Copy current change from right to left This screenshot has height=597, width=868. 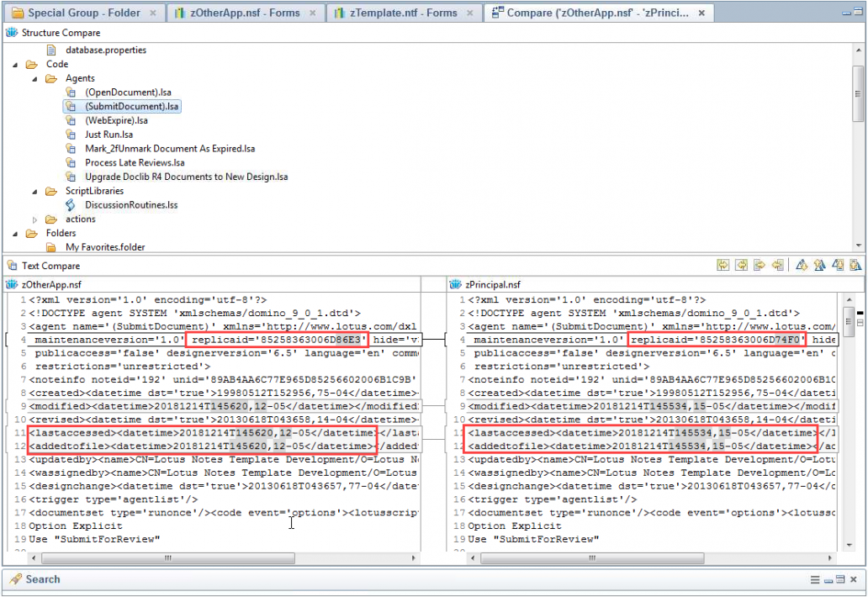(777, 266)
